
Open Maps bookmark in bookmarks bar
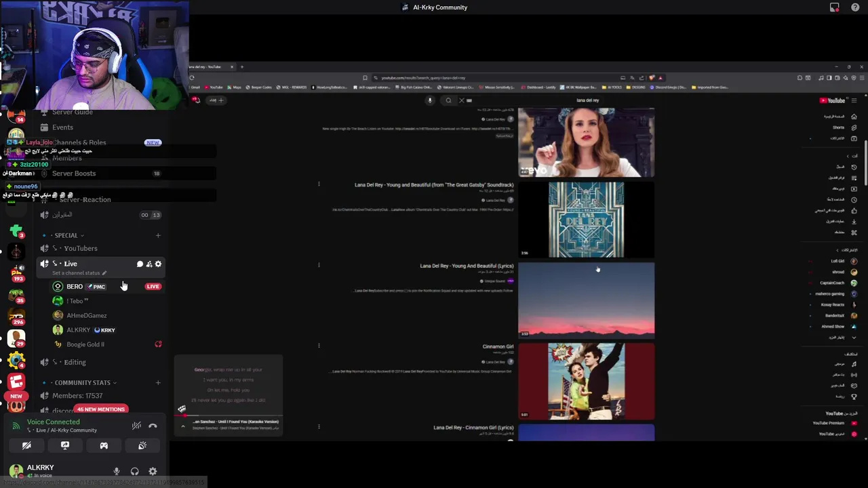235,87
